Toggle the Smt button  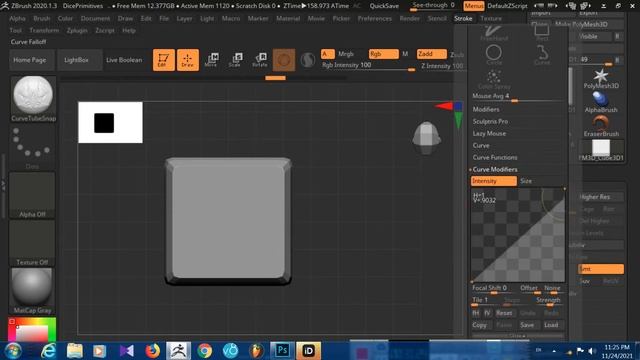click(x=601, y=269)
